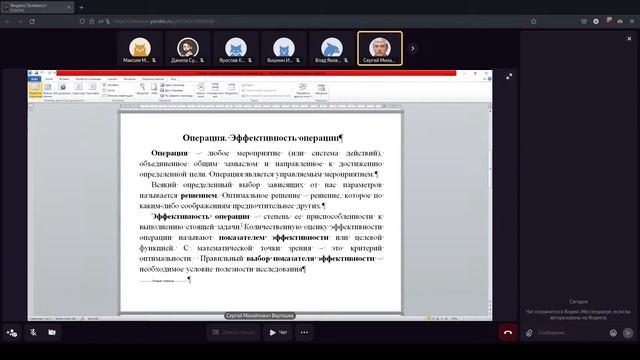The image size is (640, 360).
Task: Toggle the microphone mute button
Action: point(33,333)
